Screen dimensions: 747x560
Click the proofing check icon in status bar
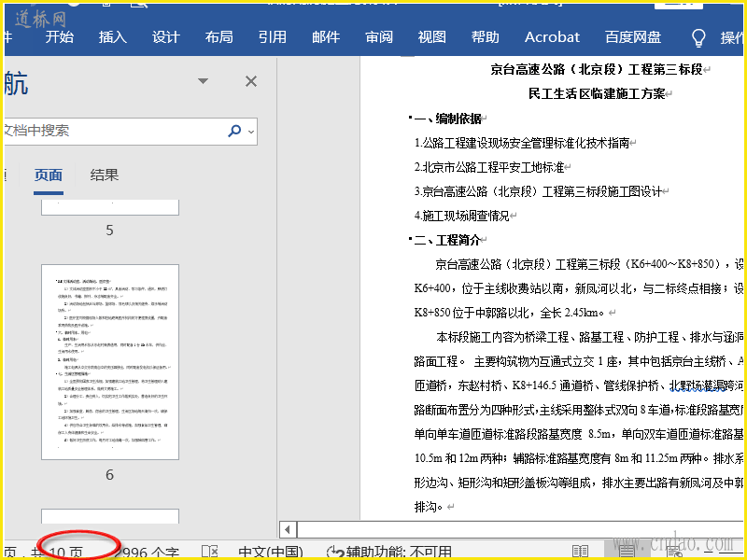tap(209, 552)
